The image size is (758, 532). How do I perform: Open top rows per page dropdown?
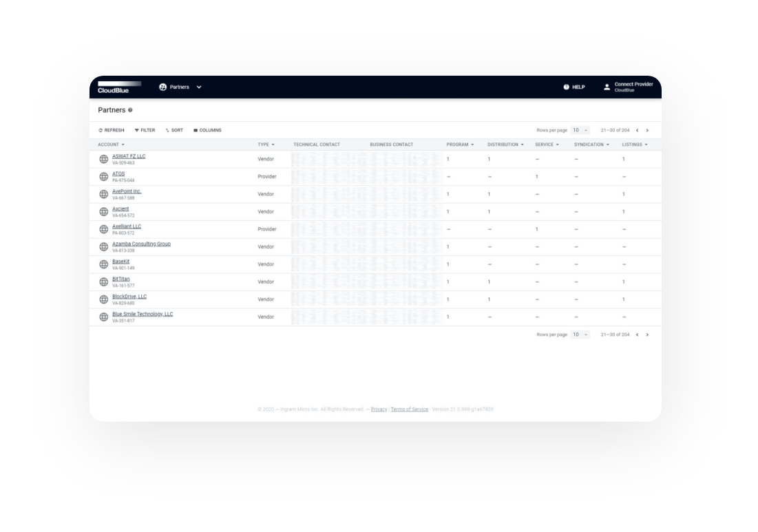(x=580, y=131)
